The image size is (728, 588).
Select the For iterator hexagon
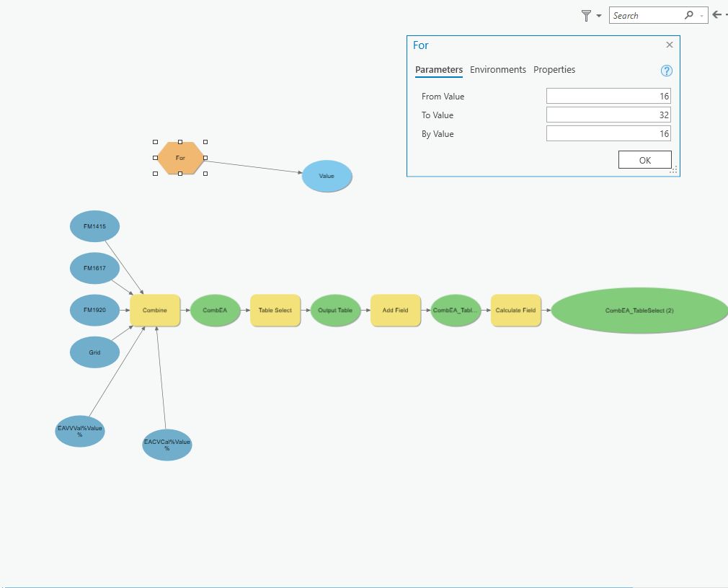180,158
